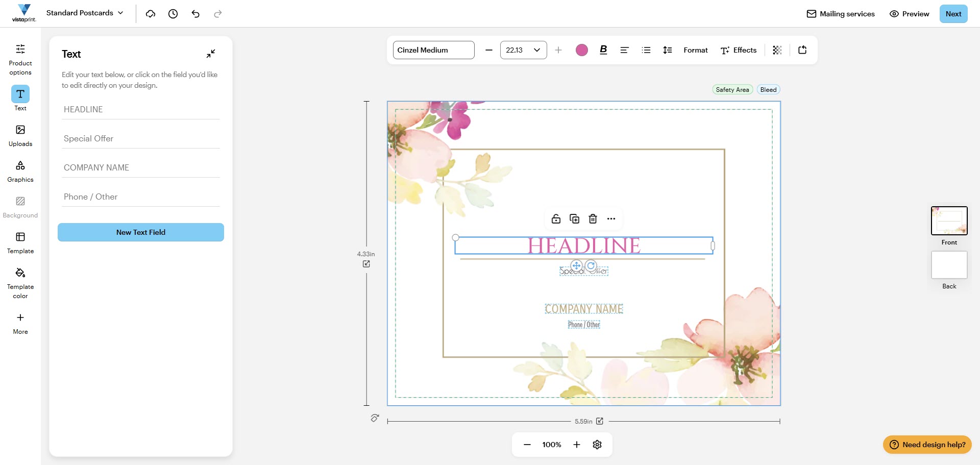Open the Format menu
Viewport: 980px width, 465px height.
pyautogui.click(x=696, y=50)
